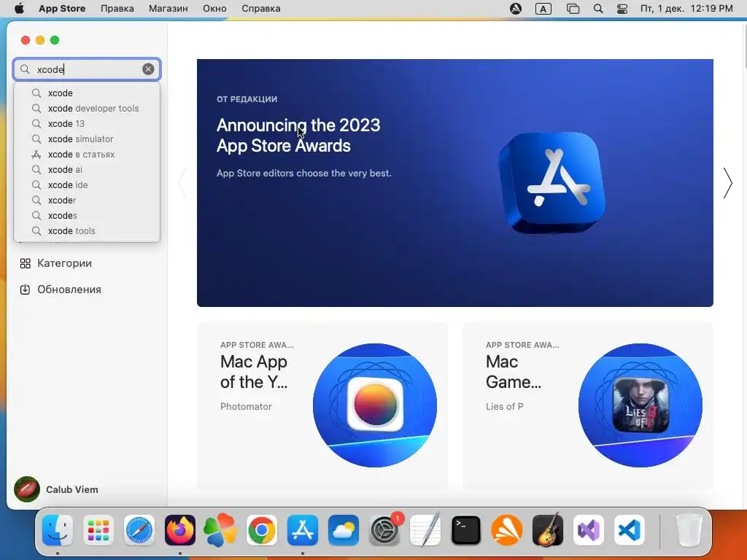The height and width of the screenshot is (560, 747).
Task: Select 'xcode tools' suggestion
Action: 87,230
